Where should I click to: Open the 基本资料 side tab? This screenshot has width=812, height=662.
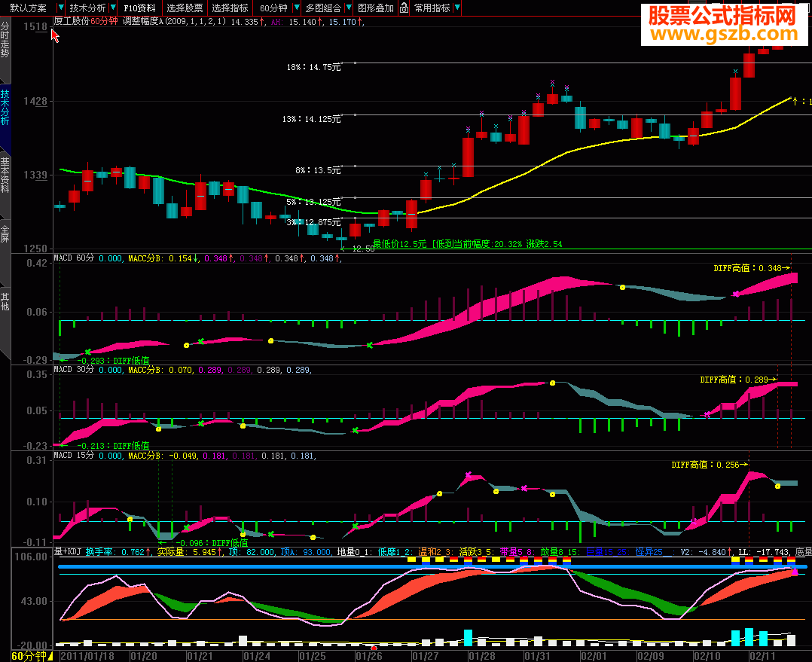[x=5, y=175]
